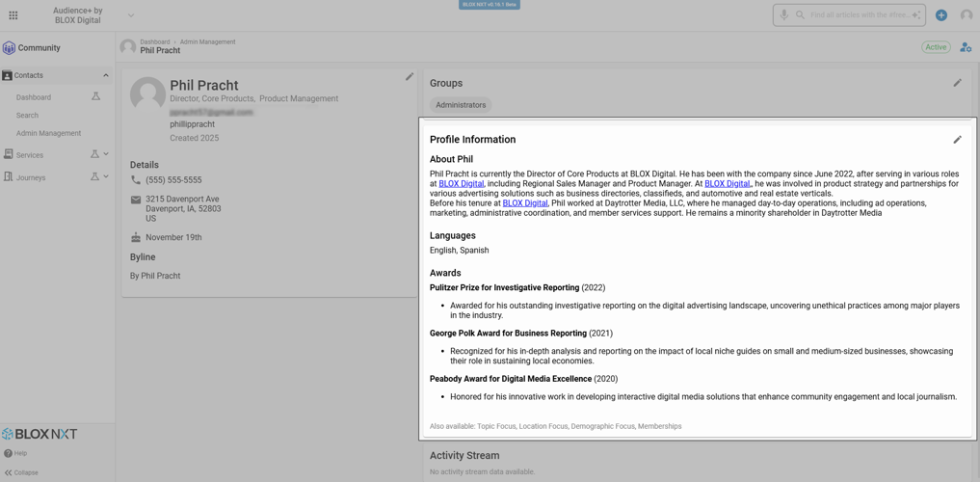Viewport: 980px width, 482px height.
Task: Click the BLOX NXT logo
Action: [40, 434]
